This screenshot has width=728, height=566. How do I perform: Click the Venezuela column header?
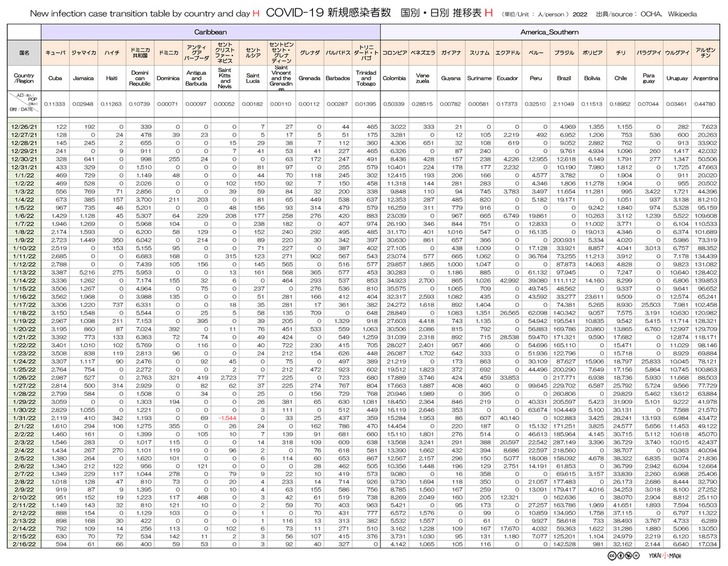(422, 79)
